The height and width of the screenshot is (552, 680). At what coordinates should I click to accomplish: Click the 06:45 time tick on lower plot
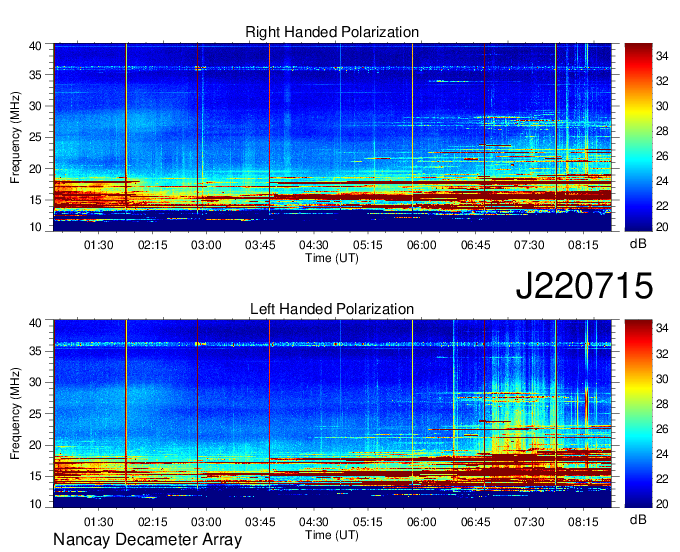coord(475,522)
